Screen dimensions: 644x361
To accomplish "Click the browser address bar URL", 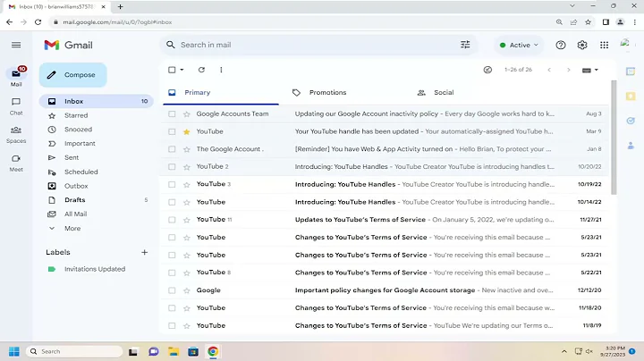I will pos(117,22).
